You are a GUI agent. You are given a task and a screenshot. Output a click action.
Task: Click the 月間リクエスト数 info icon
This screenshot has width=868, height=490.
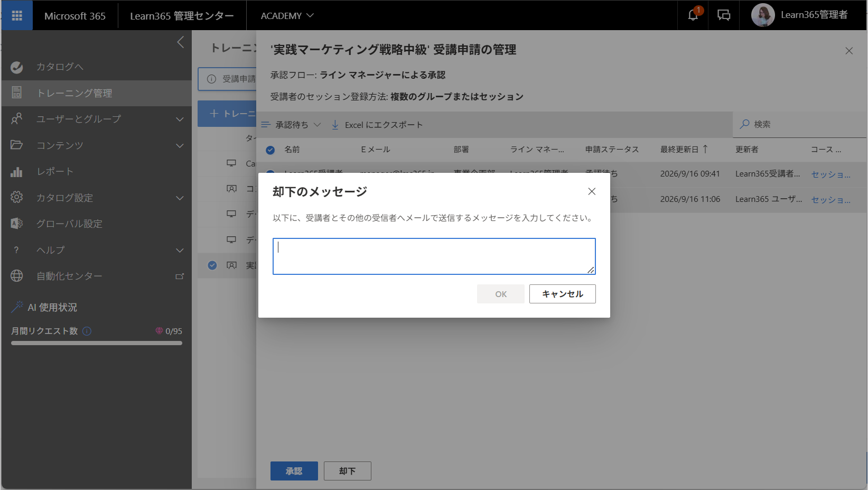87,331
